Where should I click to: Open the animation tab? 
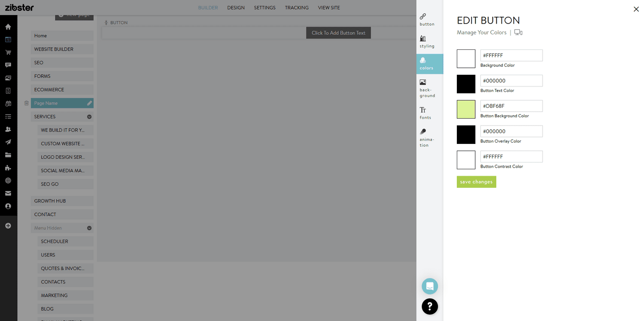430,138
